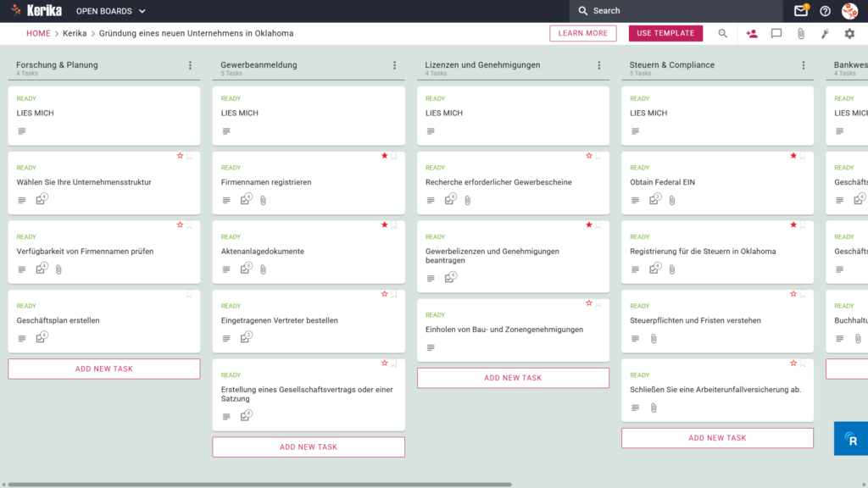Viewport: 868px width, 488px height.
Task: Open the help question mark icon
Action: coord(825,11)
